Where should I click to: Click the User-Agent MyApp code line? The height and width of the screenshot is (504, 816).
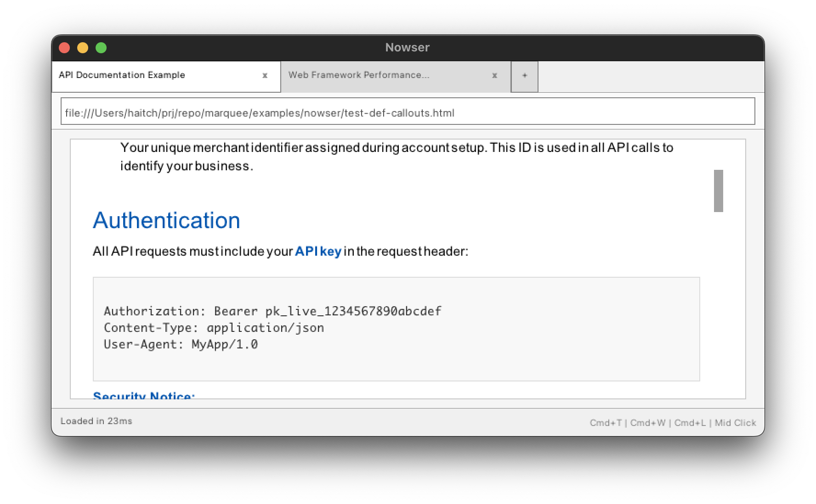click(181, 344)
